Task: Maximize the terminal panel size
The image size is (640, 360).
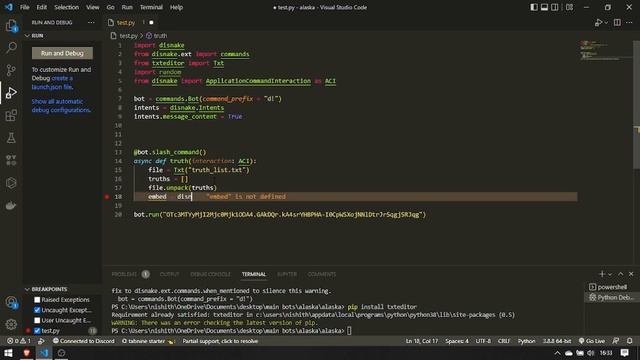Action: [621, 274]
